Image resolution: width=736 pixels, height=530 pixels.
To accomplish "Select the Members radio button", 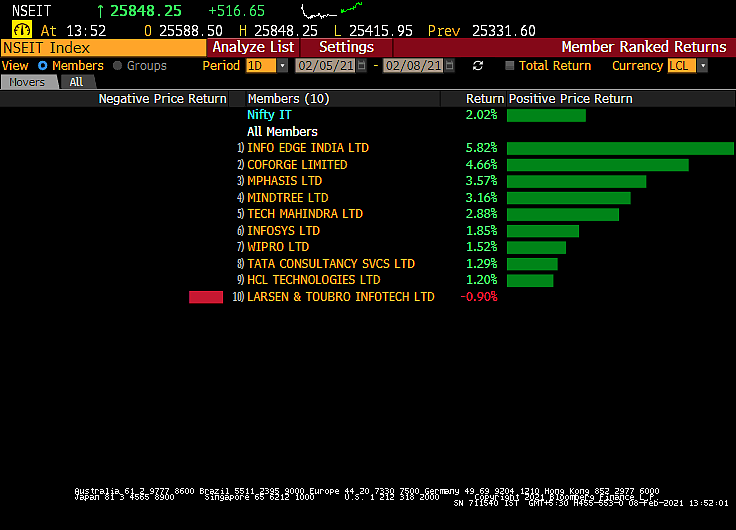I will point(43,66).
